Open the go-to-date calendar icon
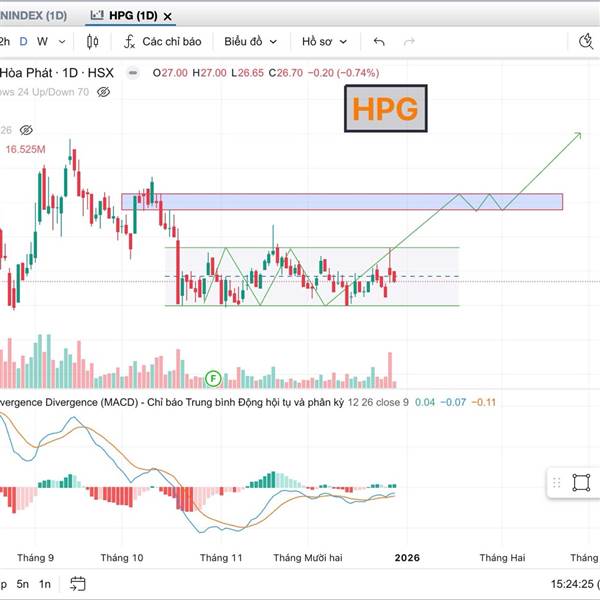The image size is (600, 600). click(x=78, y=584)
